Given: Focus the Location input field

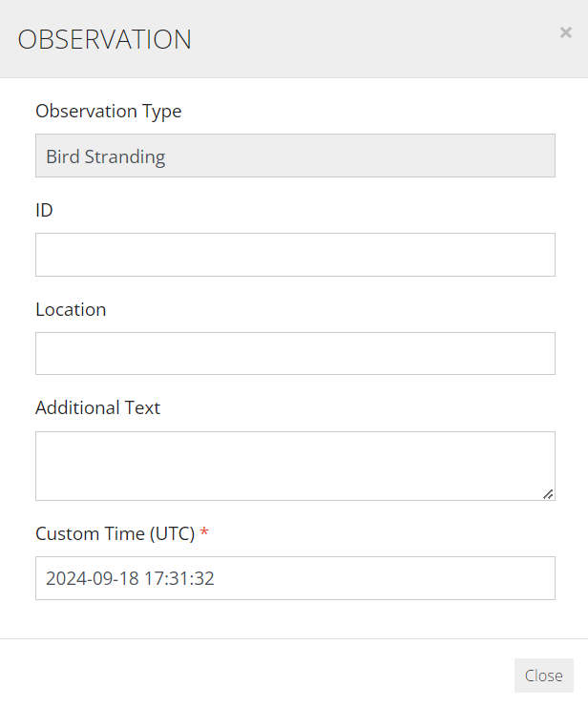Looking at the screenshot, I should (295, 353).
